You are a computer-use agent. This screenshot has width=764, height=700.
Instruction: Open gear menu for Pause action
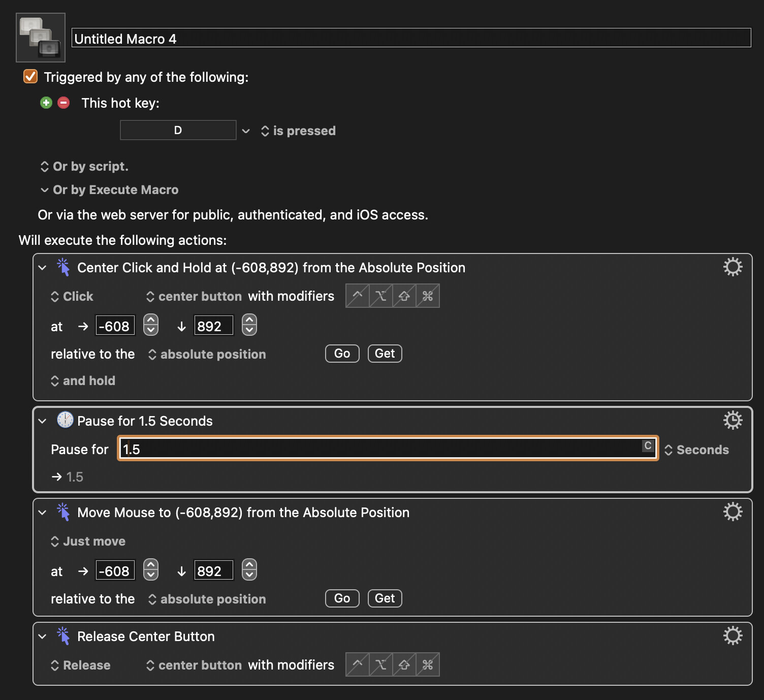(x=733, y=420)
